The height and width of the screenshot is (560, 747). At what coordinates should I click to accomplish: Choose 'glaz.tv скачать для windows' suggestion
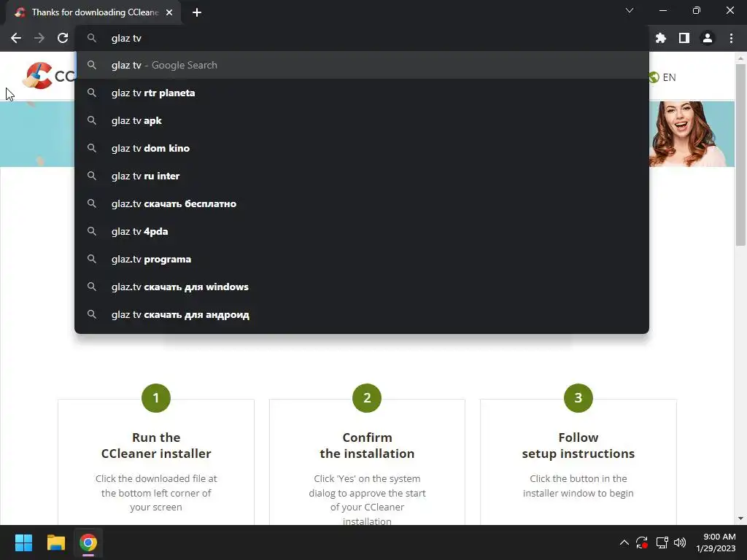(x=362, y=287)
